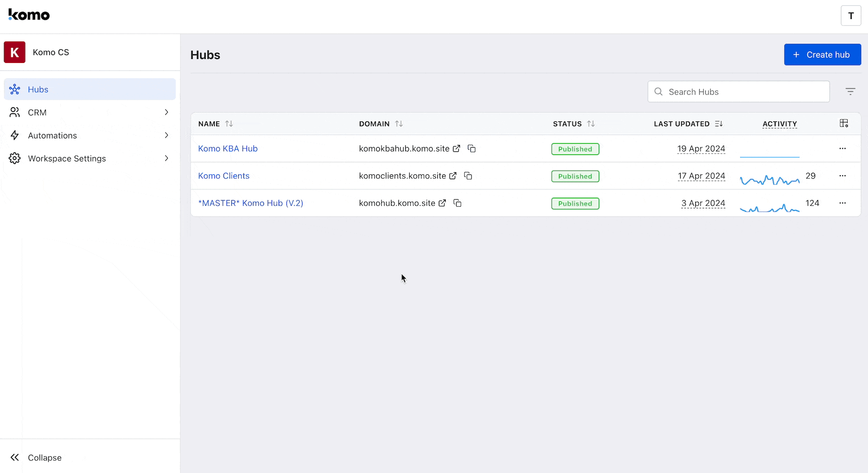868x473 pixels.
Task: Open the filter icon next to search
Action: coord(850,92)
